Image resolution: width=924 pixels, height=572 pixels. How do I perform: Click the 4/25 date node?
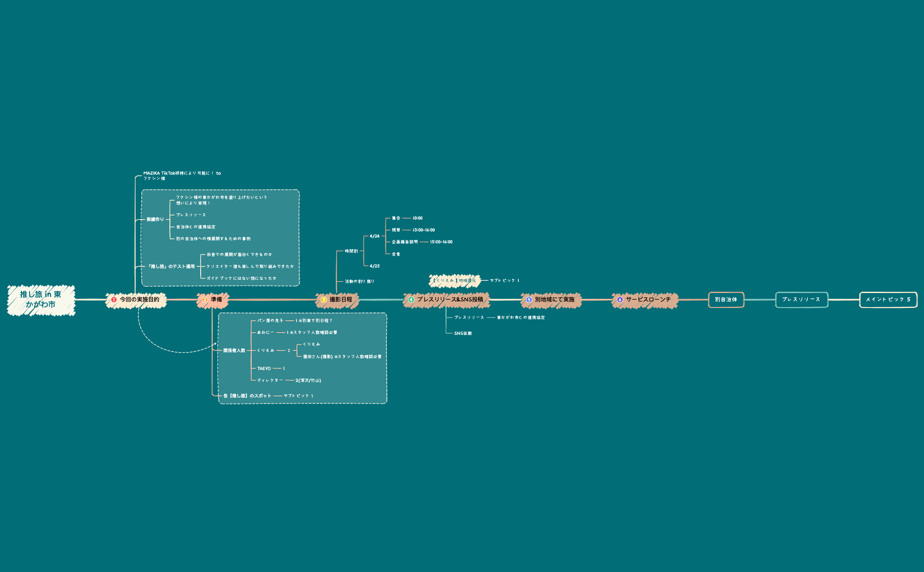[374, 266]
